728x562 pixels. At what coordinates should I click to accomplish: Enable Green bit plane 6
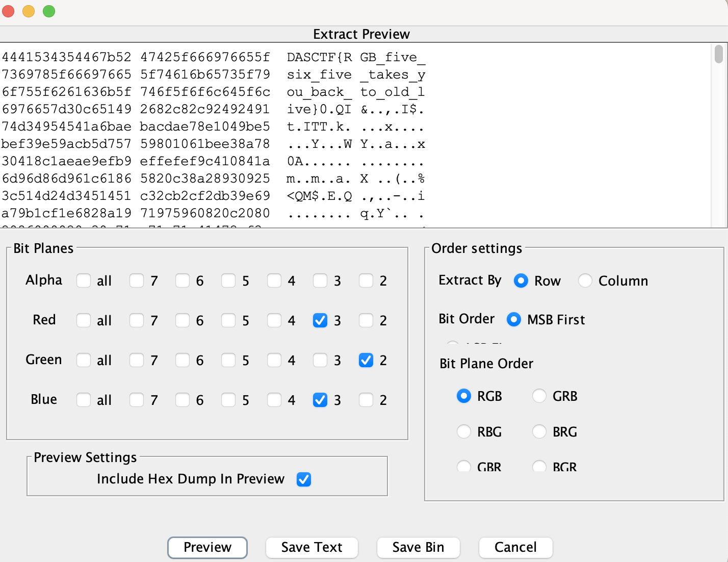[x=183, y=360]
